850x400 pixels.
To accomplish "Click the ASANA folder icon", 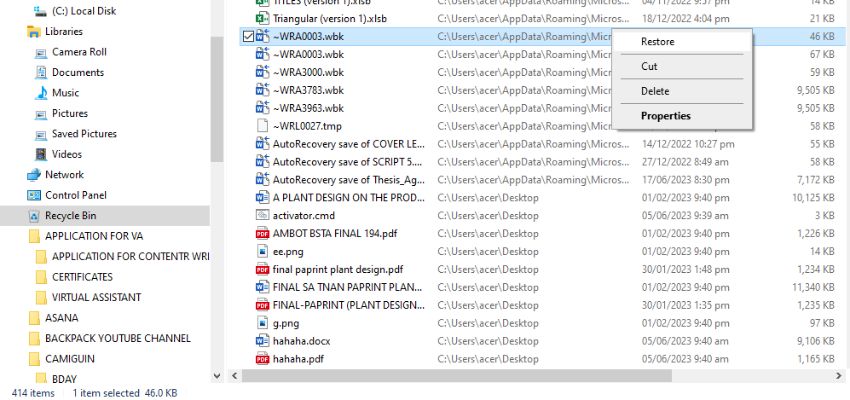I will tap(34, 318).
